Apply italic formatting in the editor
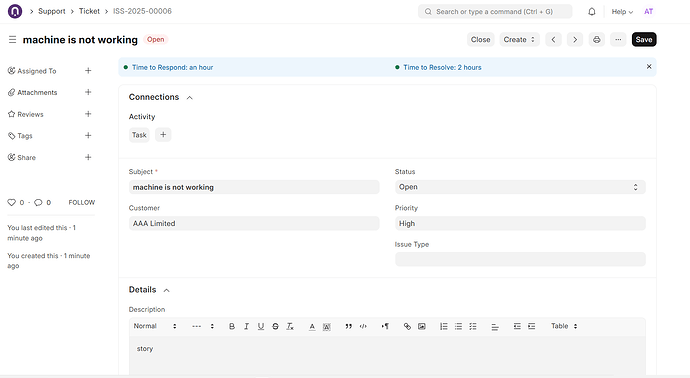Image resolution: width=690 pixels, height=378 pixels. [246, 326]
